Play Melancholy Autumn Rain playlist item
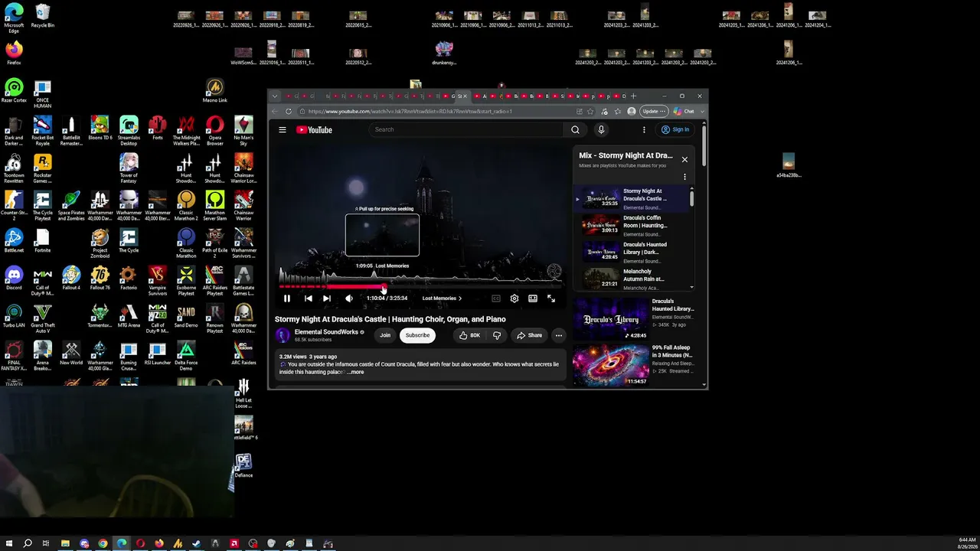This screenshot has width=980, height=551. tap(634, 278)
